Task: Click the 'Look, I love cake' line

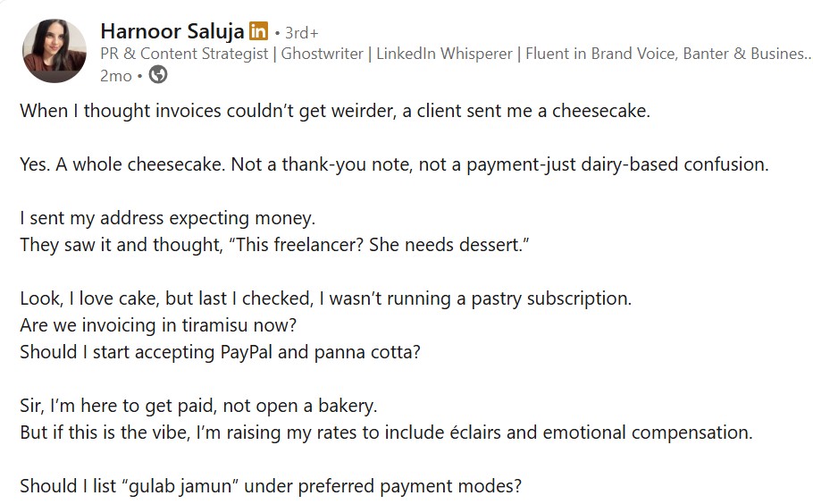Action: [x=325, y=298]
